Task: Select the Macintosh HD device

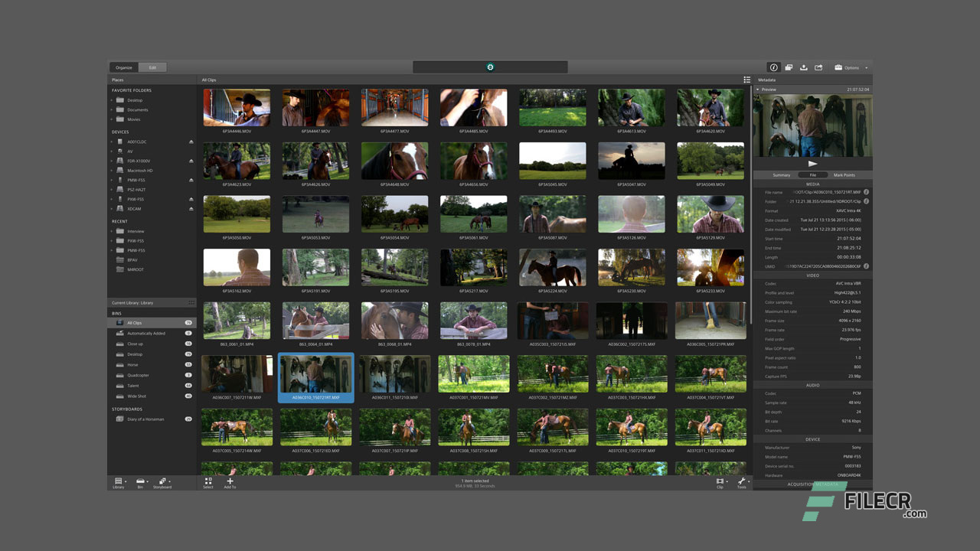Action: 152,171
